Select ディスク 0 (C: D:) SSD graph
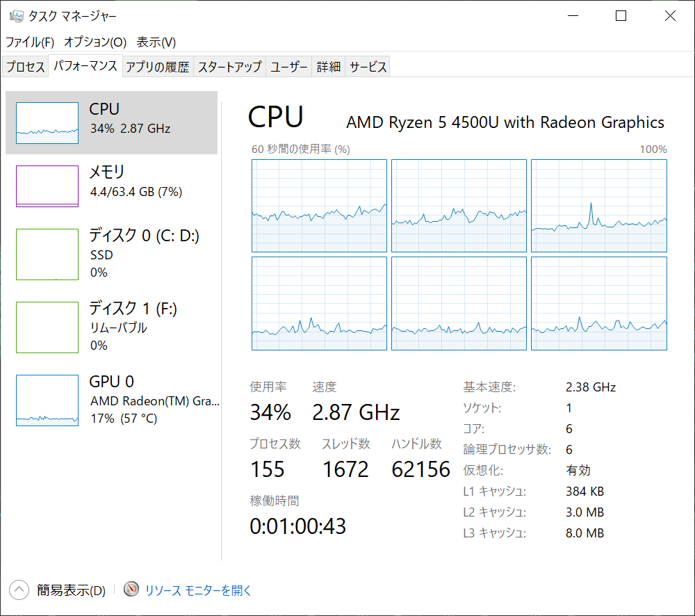Viewport: 695px width, 616px height. pyautogui.click(x=47, y=254)
